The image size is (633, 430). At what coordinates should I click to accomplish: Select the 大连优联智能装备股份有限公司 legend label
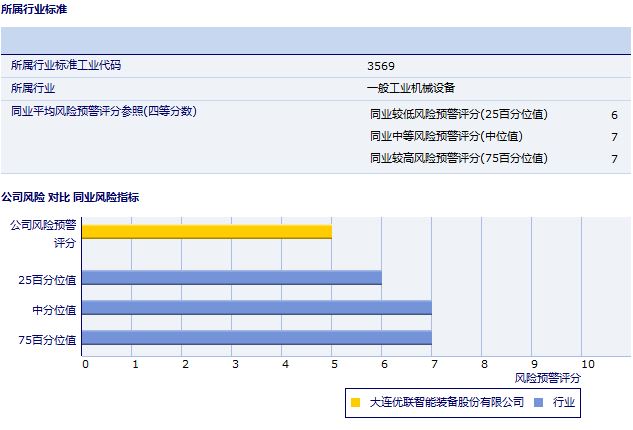click(x=446, y=403)
